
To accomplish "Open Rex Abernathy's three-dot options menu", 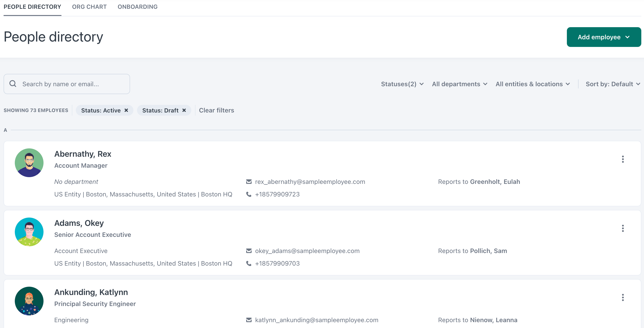I will (623, 159).
